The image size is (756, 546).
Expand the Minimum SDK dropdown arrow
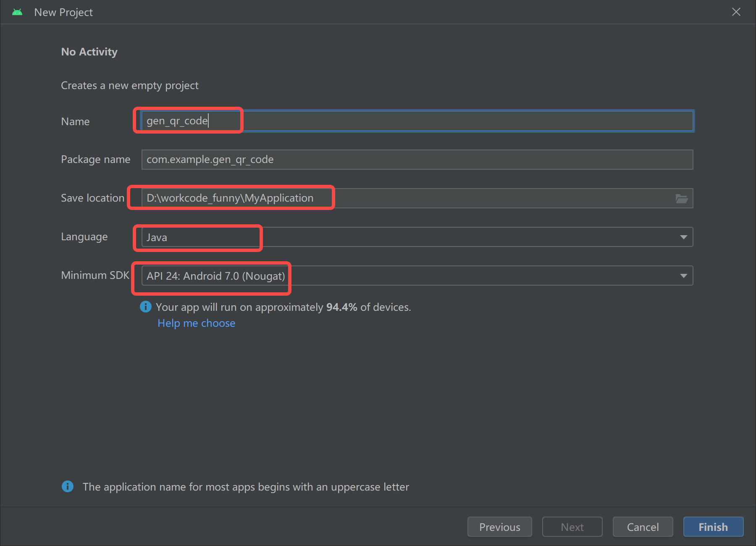point(683,276)
